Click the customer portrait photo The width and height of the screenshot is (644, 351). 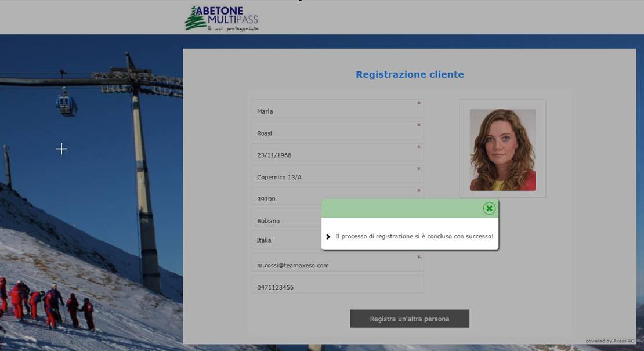point(502,150)
